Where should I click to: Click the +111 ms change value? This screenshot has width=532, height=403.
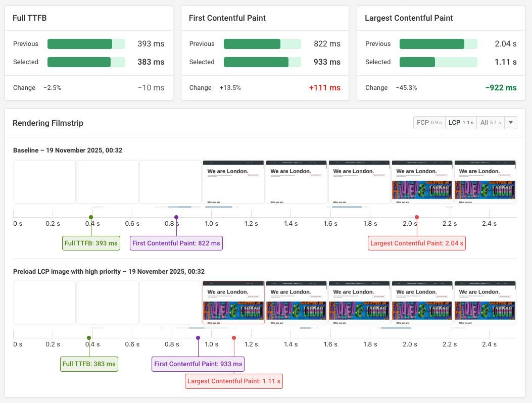324,88
